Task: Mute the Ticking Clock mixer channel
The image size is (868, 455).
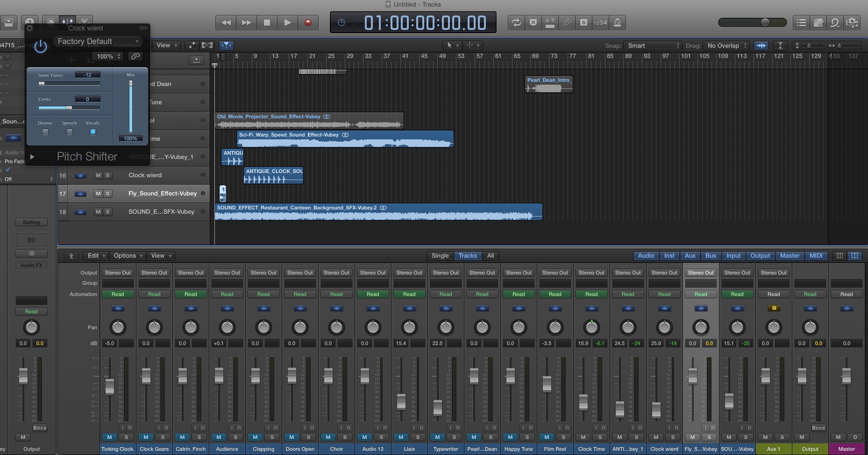Action: pyautogui.click(x=109, y=437)
